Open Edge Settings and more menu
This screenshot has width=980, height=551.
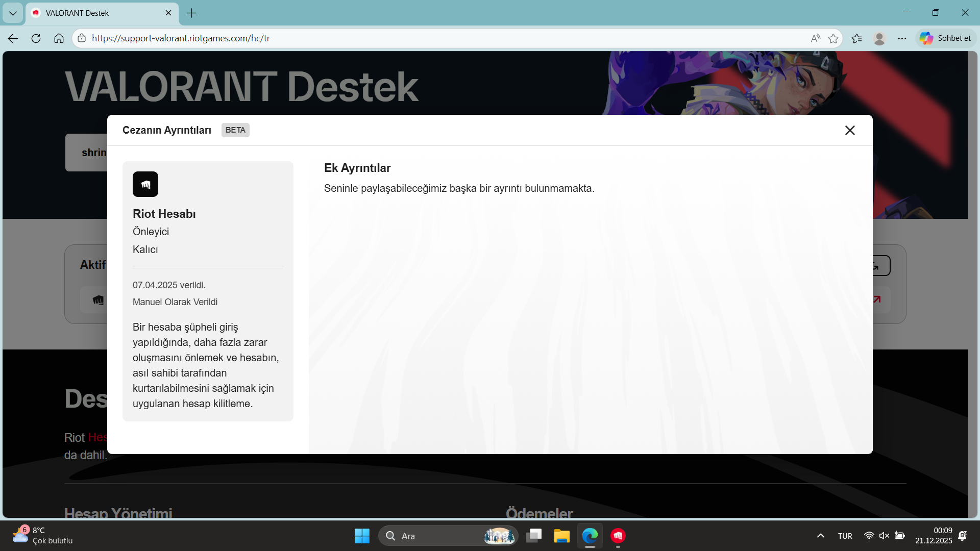coord(902,38)
